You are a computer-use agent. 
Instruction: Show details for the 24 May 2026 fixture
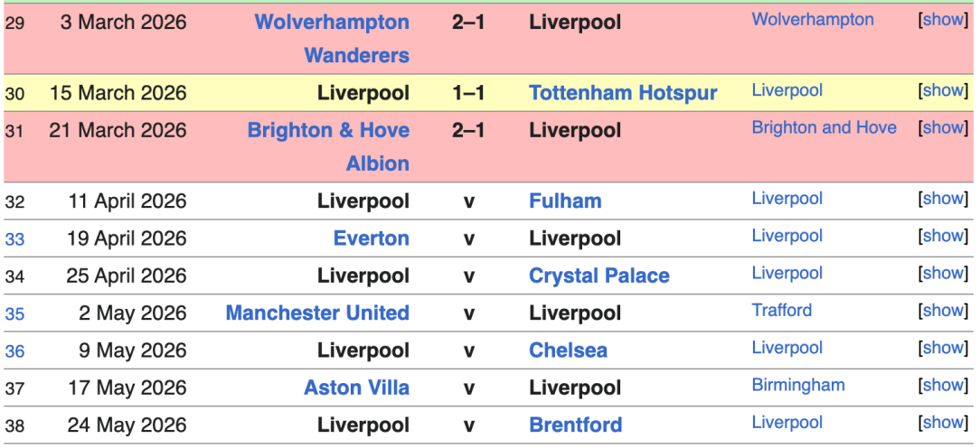tap(944, 422)
